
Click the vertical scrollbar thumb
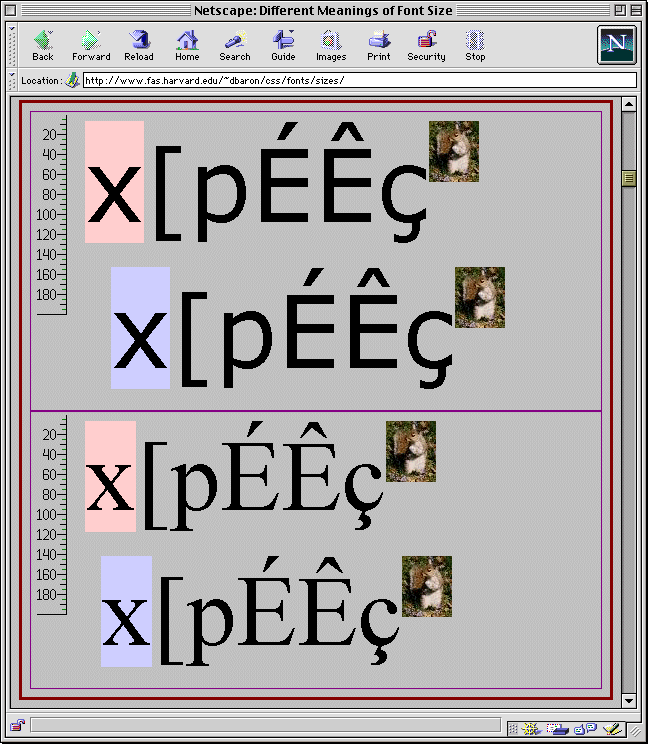(629, 178)
